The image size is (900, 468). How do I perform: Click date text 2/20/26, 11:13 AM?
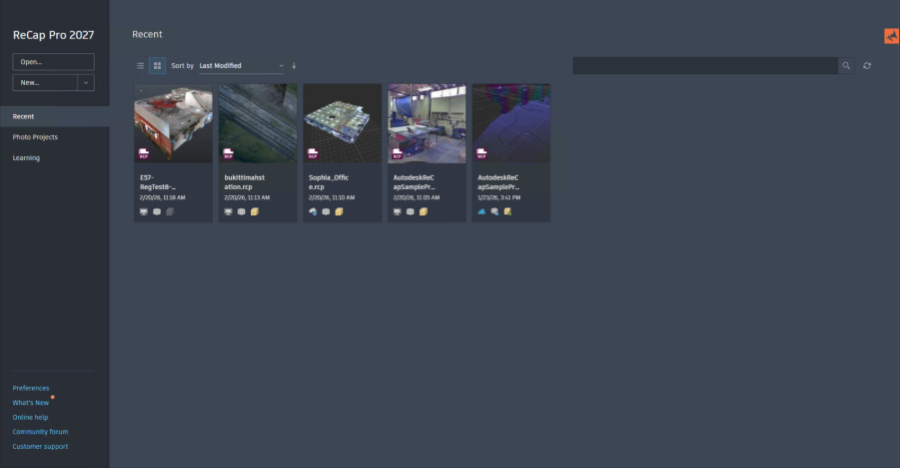247,198
